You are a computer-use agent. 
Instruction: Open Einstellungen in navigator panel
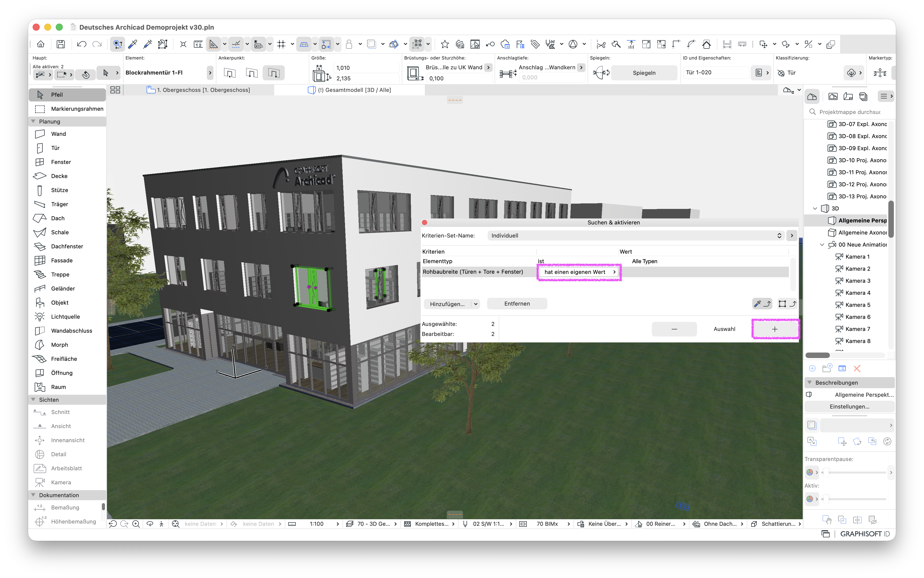point(849,407)
